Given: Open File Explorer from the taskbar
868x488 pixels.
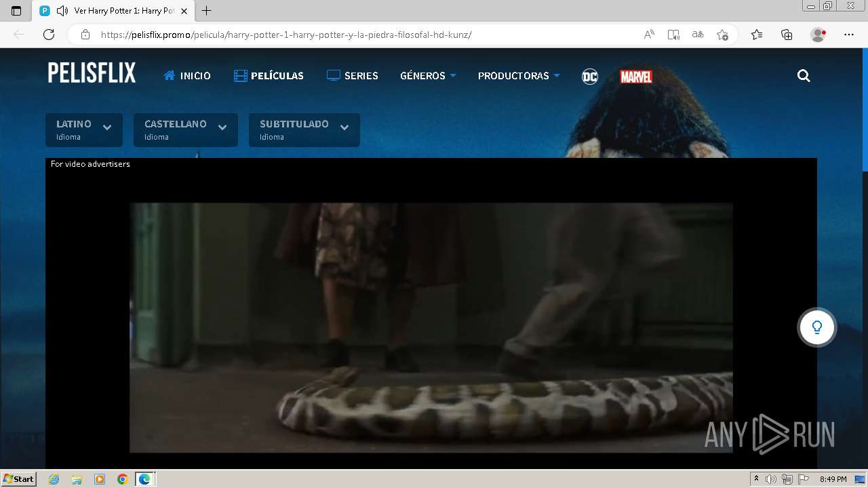Looking at the screenshot, I should pos(77,479).
